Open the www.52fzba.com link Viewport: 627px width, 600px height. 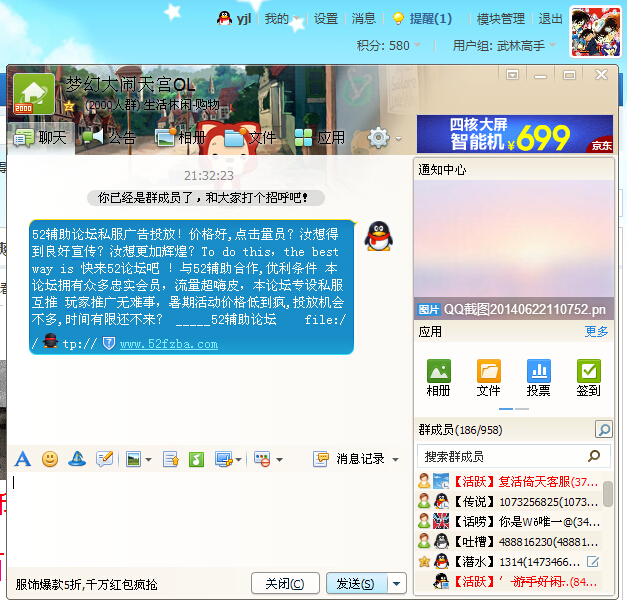169,344
